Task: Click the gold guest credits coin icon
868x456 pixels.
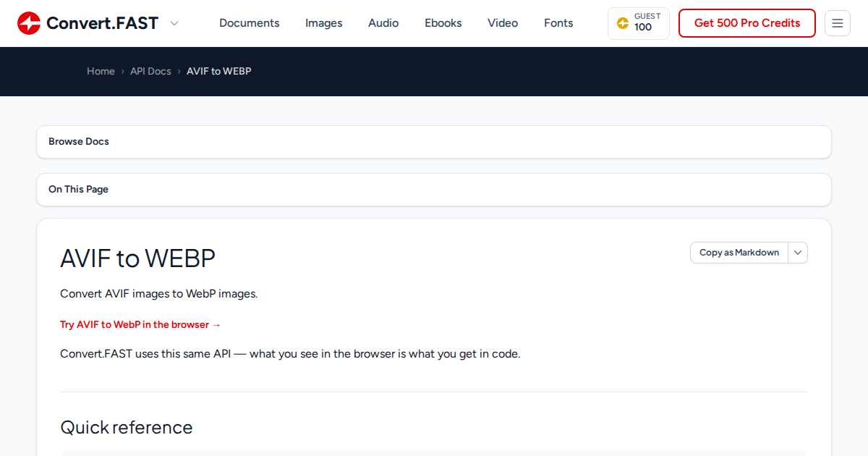Action: (x=623, y=23)
